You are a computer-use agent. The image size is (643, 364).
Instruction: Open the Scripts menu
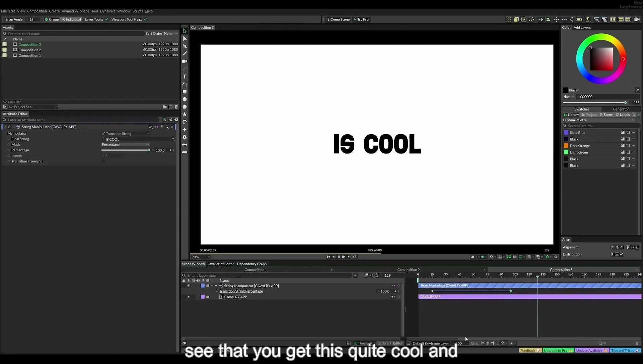pyautogui.click(x=137, y=11)
